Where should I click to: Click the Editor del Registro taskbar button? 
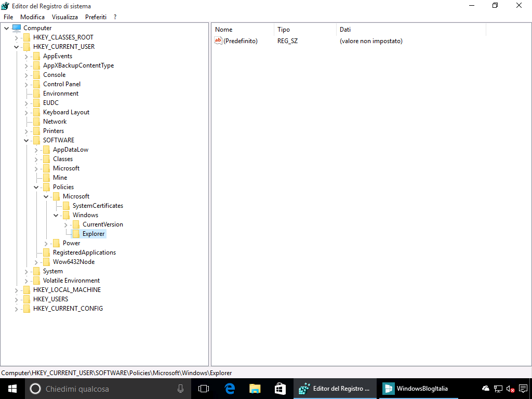tap(335, 389)
